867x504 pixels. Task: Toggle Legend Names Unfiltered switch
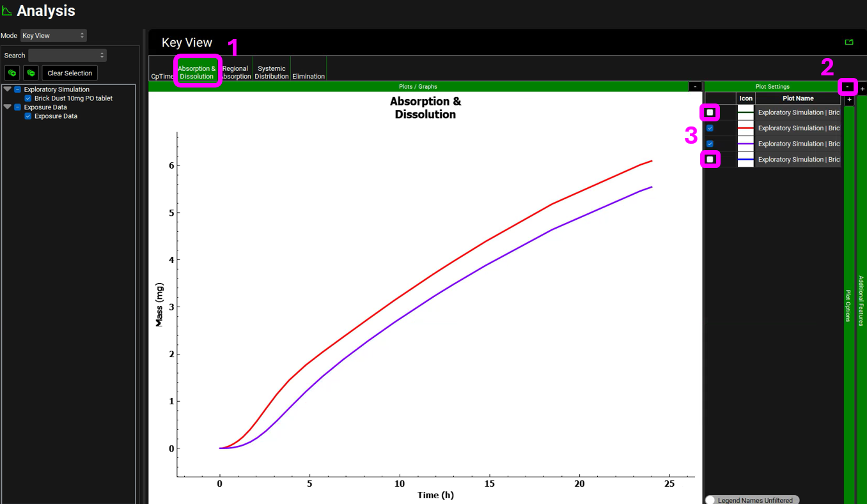point(711,500)
